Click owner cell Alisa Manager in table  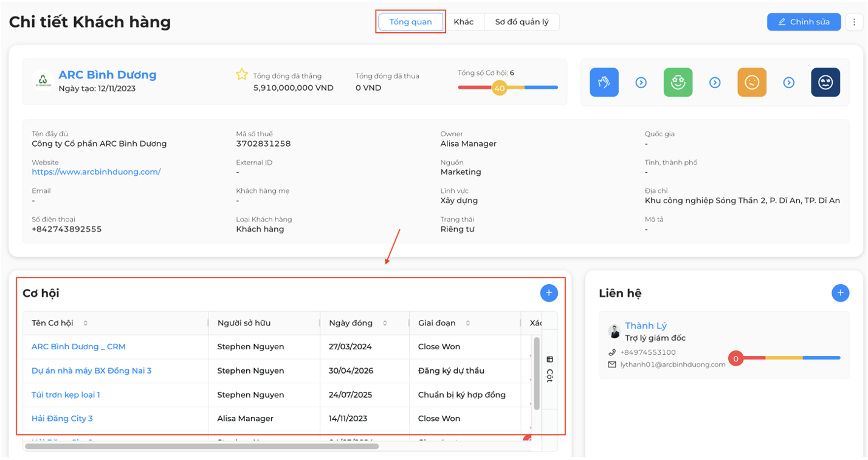246,419
